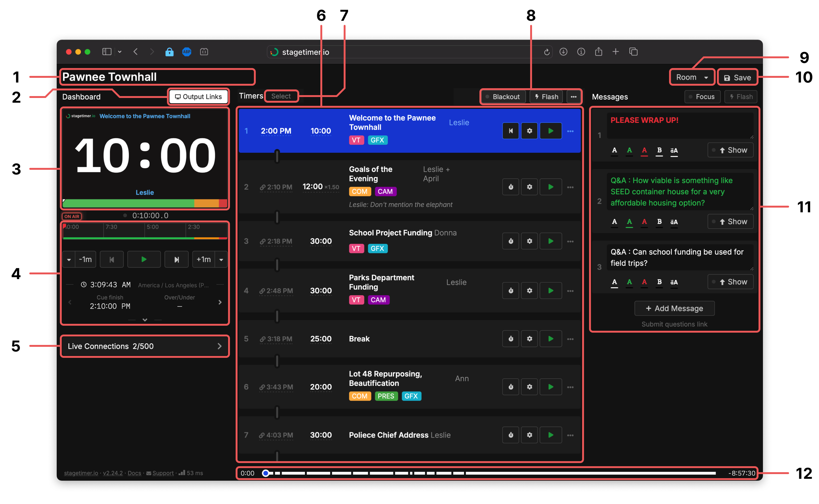Open the three-dot menu on Parks Department Funding

(570, 290)
